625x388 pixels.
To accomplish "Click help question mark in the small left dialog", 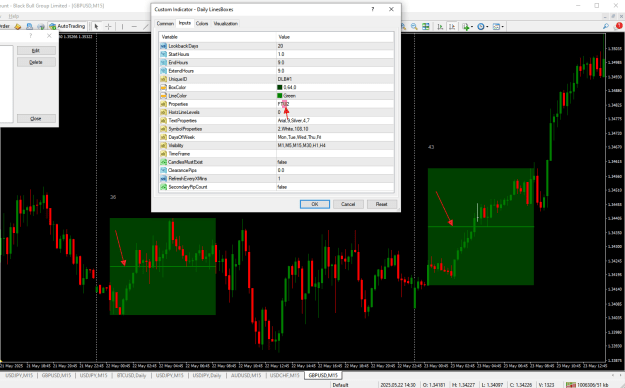I will (x=31, y=36).
